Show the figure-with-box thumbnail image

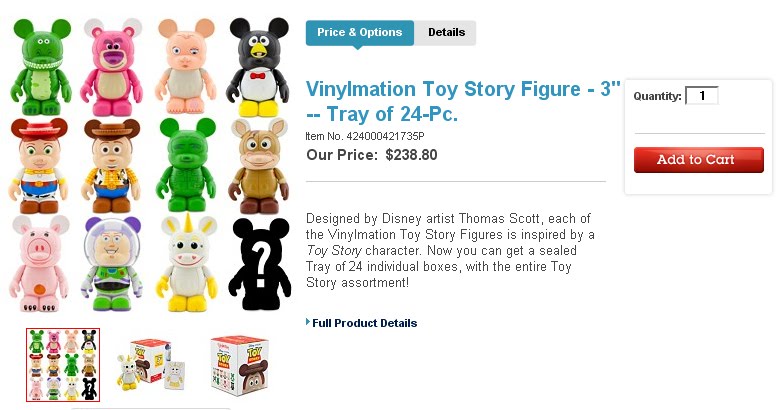146,365
